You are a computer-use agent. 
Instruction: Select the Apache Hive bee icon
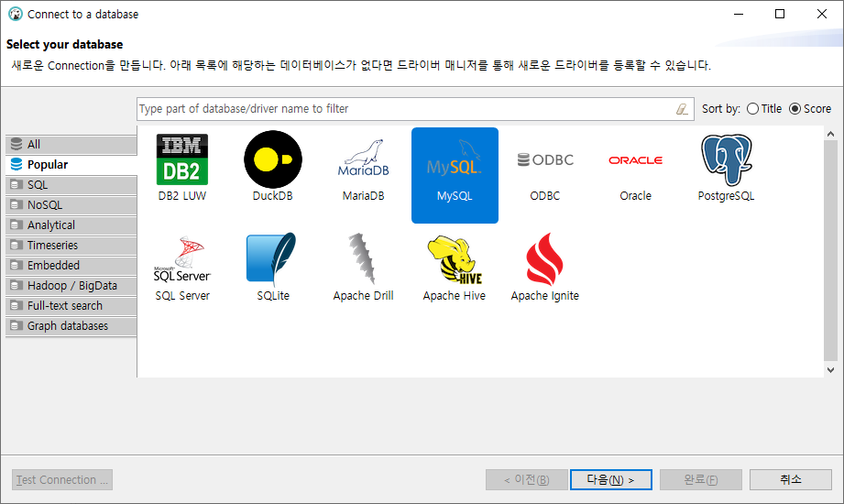[455, 259]
